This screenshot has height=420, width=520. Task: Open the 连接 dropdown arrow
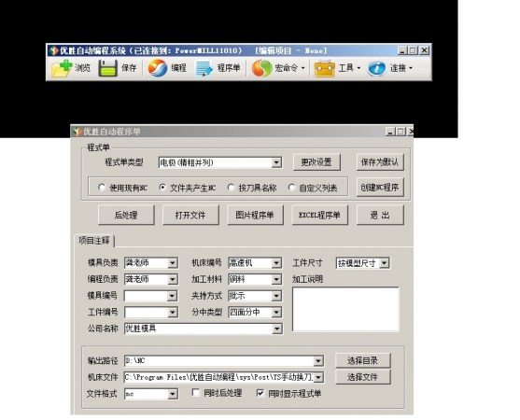pos(411,68)
